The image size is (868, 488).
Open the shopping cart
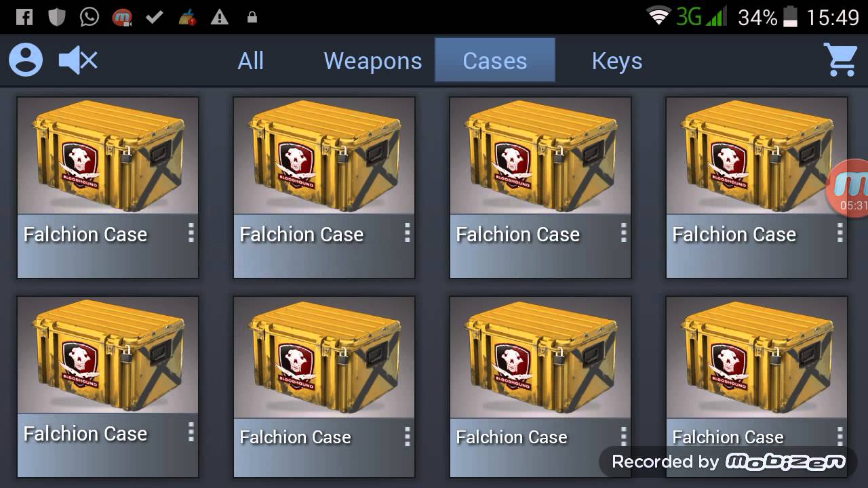(840, 60)
